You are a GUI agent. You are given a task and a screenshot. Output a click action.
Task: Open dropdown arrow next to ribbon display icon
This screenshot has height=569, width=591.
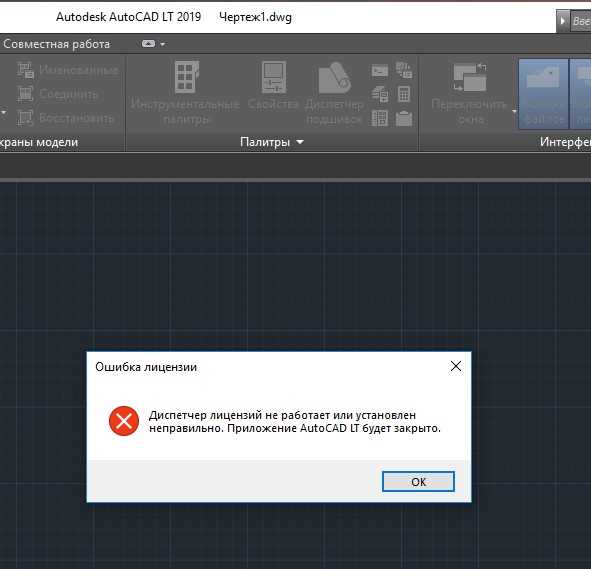pyautogui.click(x=162, y=44)
